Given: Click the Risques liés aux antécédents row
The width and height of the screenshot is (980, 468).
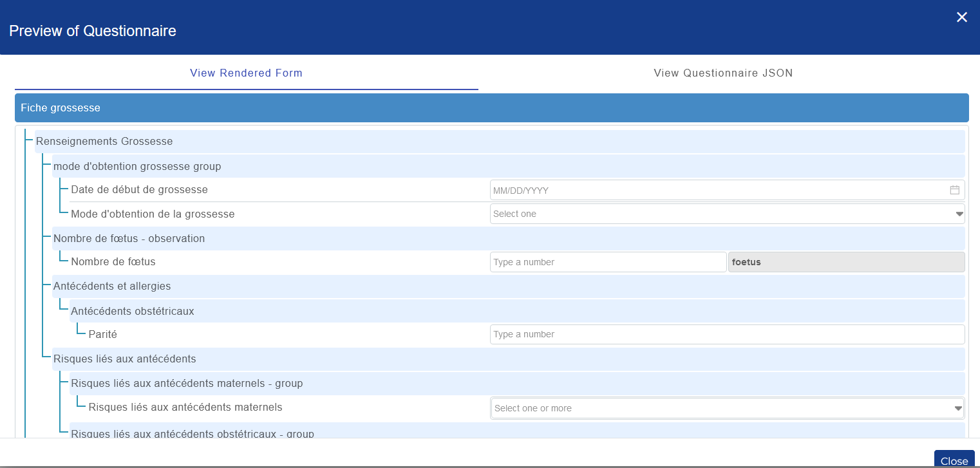Looking at the screenshot, I should click(x=258, y=358).
